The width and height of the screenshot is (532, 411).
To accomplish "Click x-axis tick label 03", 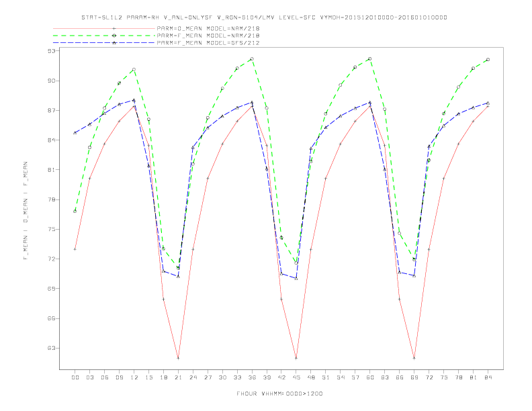I will click(89, 377).
